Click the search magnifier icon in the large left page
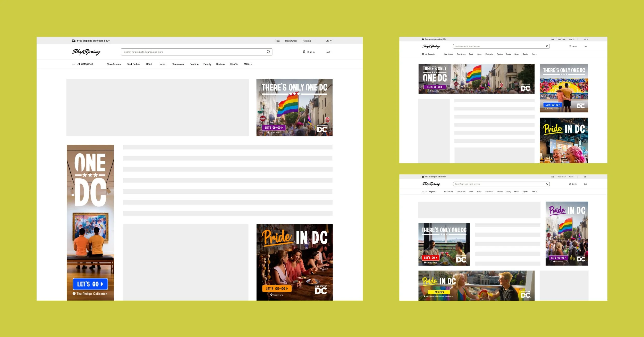The height and width of the screenshot is (337, 644). tap(268, 52)
